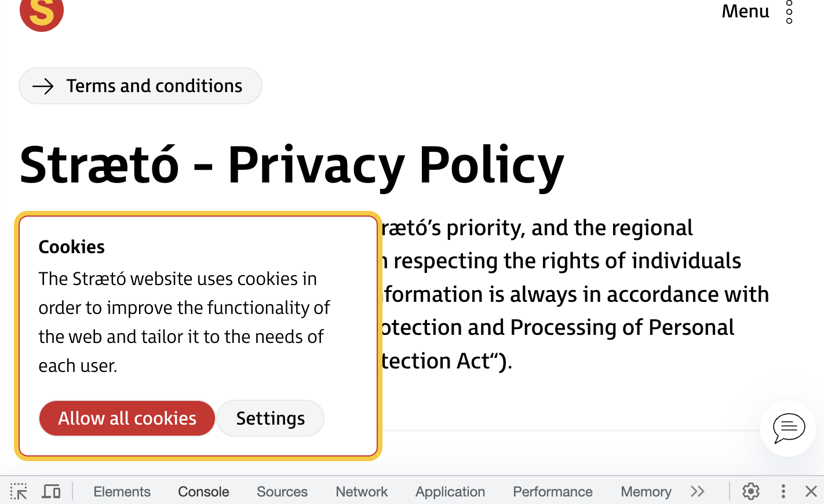Select the inspect element tool in DevTools

coord(18,491)
